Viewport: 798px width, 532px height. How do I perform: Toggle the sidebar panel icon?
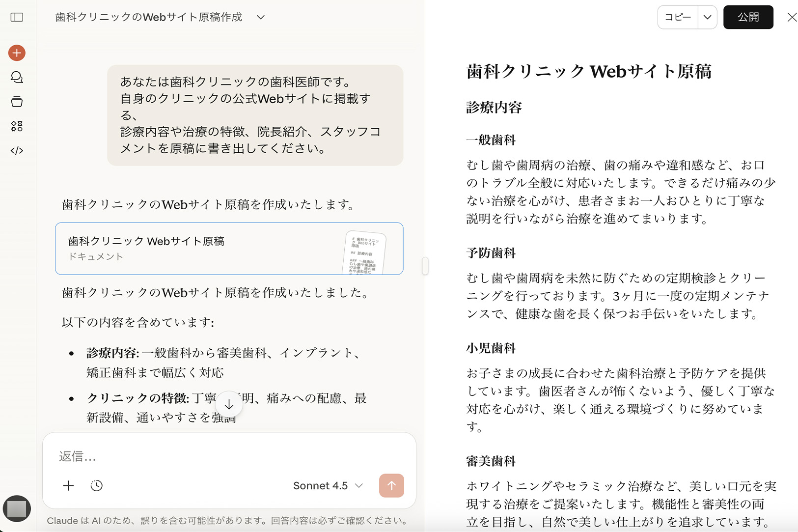17,17
